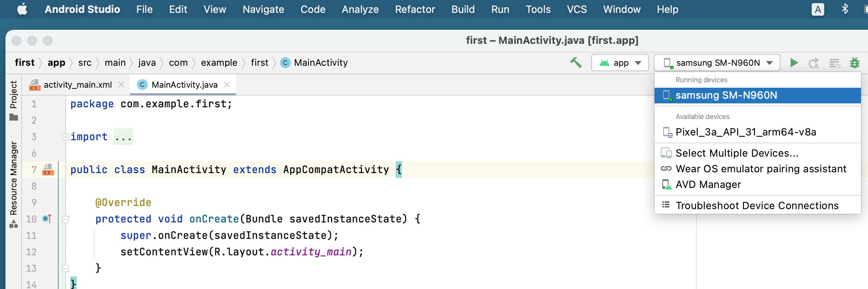Click the Make Project hammer icon
This screenshot has width=868, height=289.
tap(576, 63)
